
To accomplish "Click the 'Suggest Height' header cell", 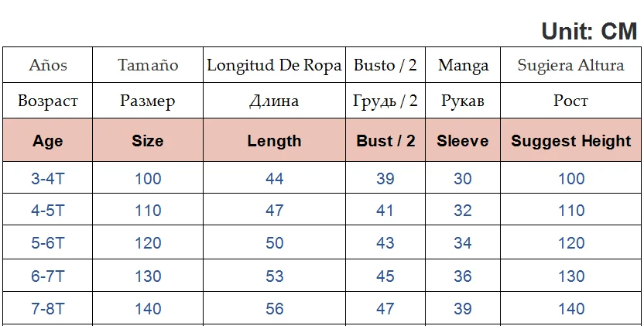I will click(x=571, y=141).
